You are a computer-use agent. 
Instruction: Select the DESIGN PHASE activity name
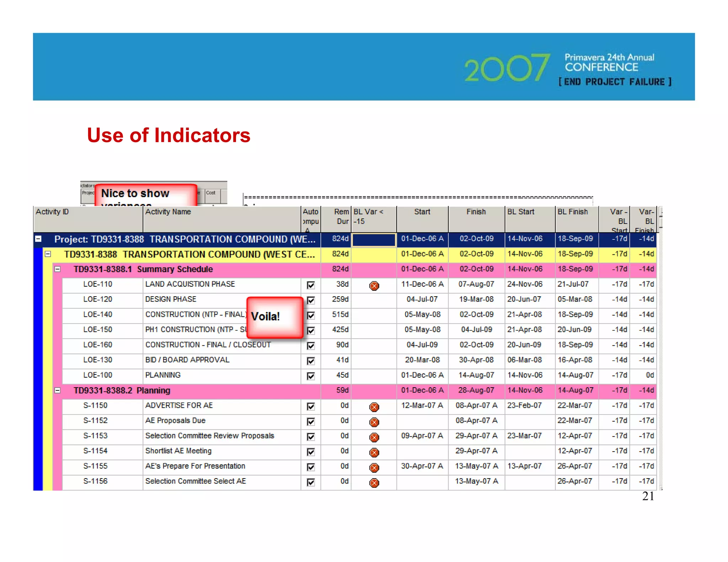[171, 299]
